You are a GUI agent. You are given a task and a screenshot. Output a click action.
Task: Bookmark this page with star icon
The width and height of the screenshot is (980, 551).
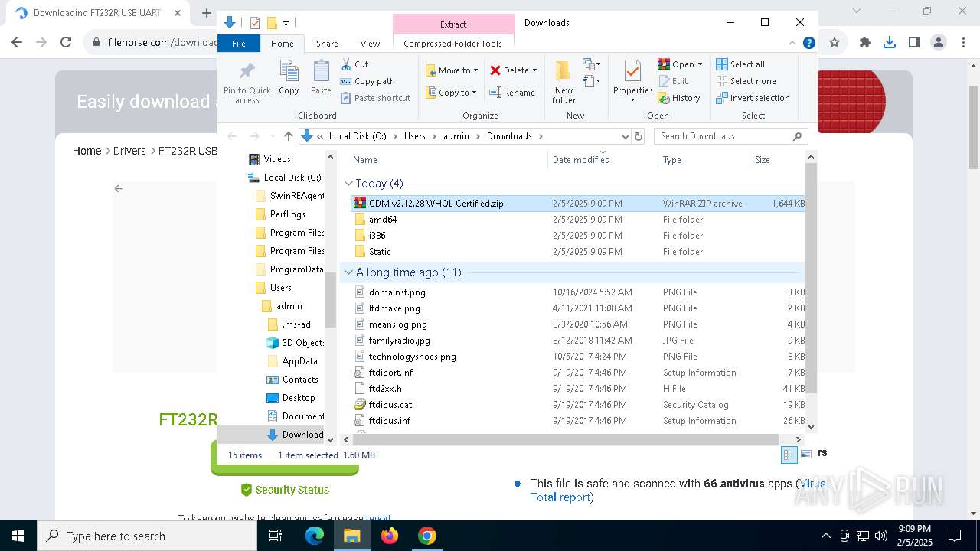tap(835, 43)
